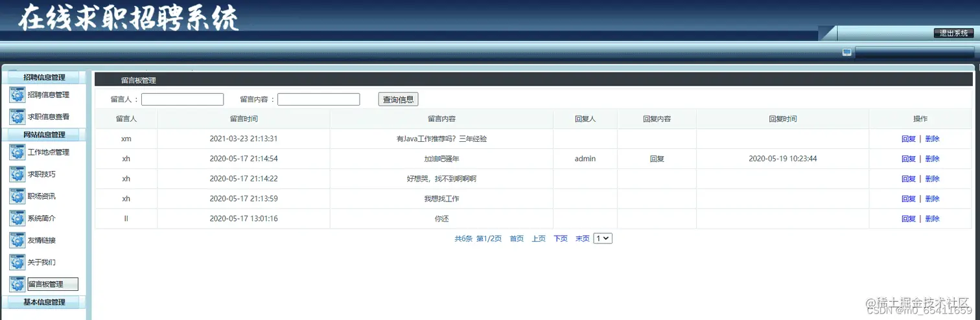Click the admin replier cell
This screenshot has width=980, height=320.
point(585,159)
